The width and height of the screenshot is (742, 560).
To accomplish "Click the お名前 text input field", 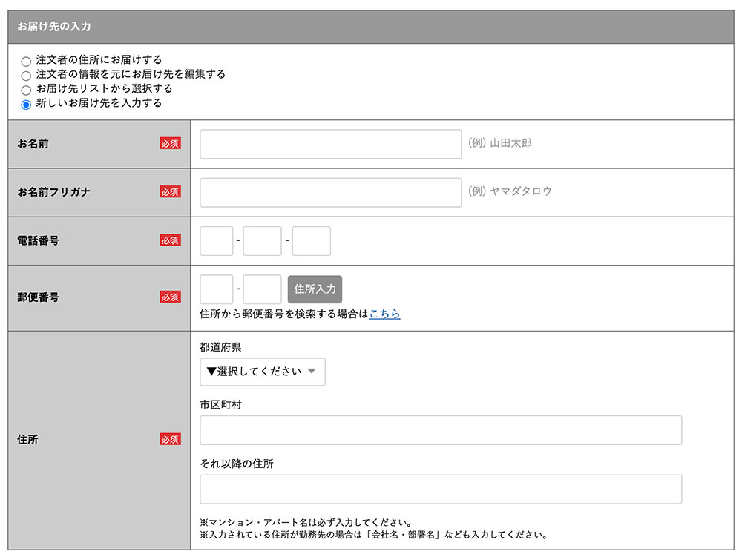I will click(x=330, y=144).
